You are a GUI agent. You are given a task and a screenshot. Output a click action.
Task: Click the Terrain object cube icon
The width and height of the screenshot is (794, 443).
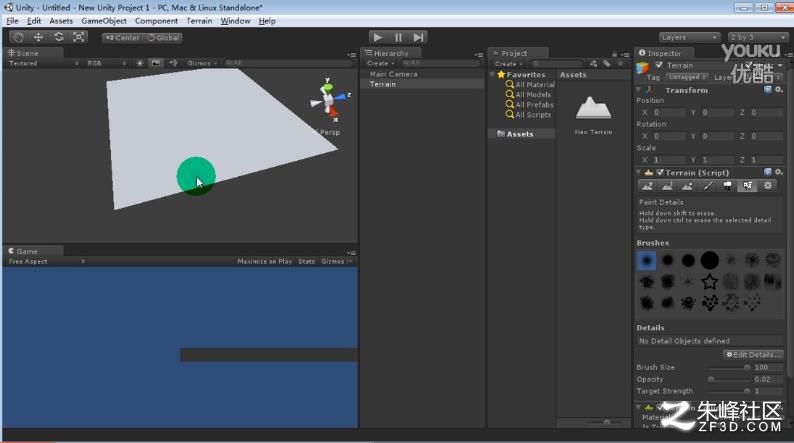pos(643,68)
